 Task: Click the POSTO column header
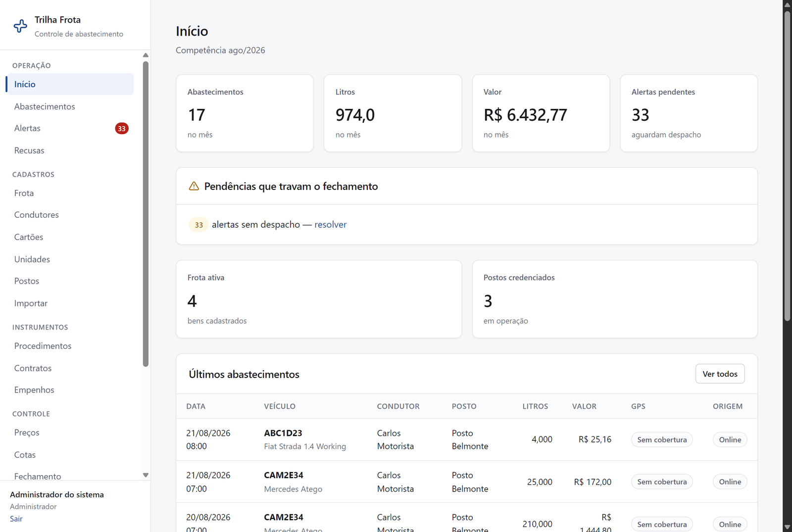point(464,406)
